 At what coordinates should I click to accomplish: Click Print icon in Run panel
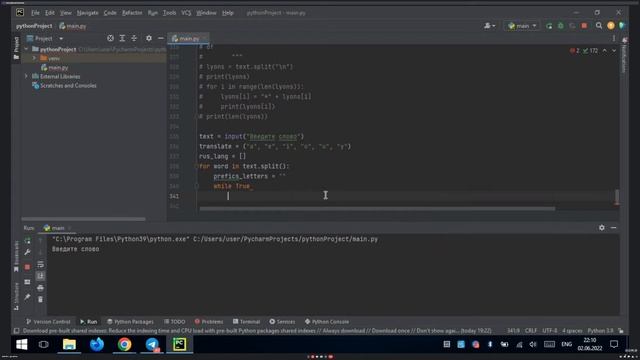40,288
